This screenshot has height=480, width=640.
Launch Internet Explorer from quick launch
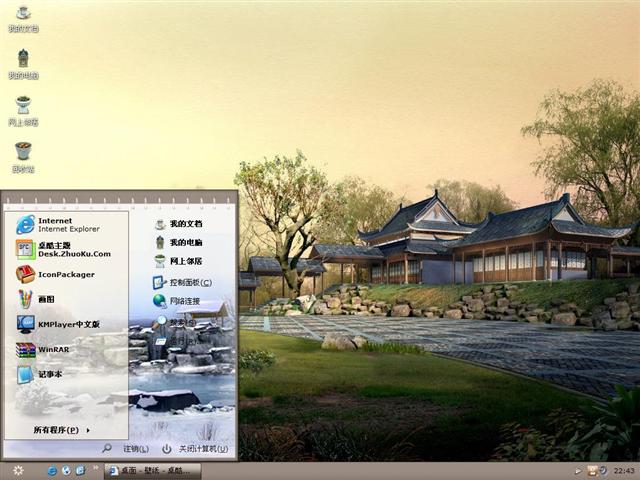pos(52,471)
